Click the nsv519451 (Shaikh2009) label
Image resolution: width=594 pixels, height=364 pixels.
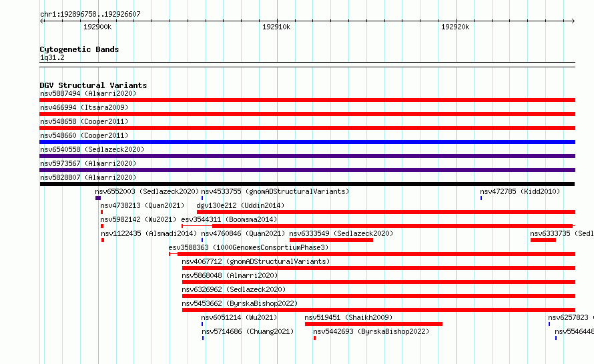click(x=348, y=317)
